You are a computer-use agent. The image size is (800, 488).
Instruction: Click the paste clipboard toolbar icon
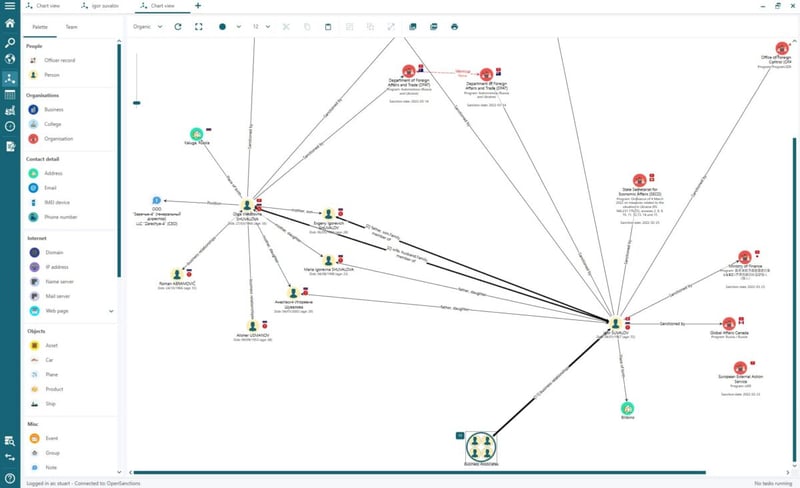[328, 27]
